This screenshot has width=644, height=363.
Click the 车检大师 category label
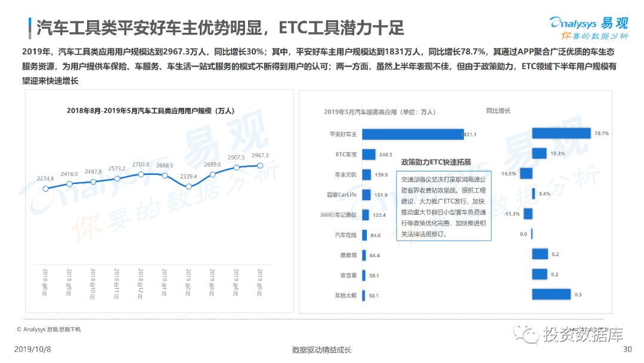345,295
